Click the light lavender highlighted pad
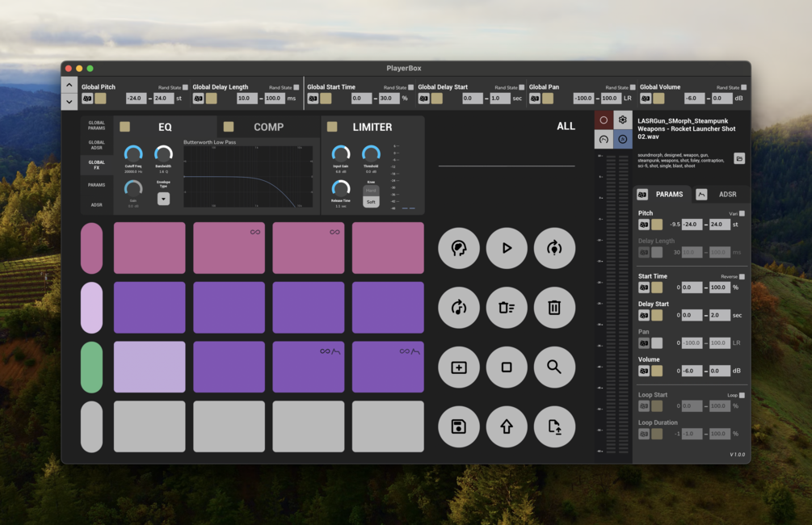812x525 pixels. [x=149, y=367]
